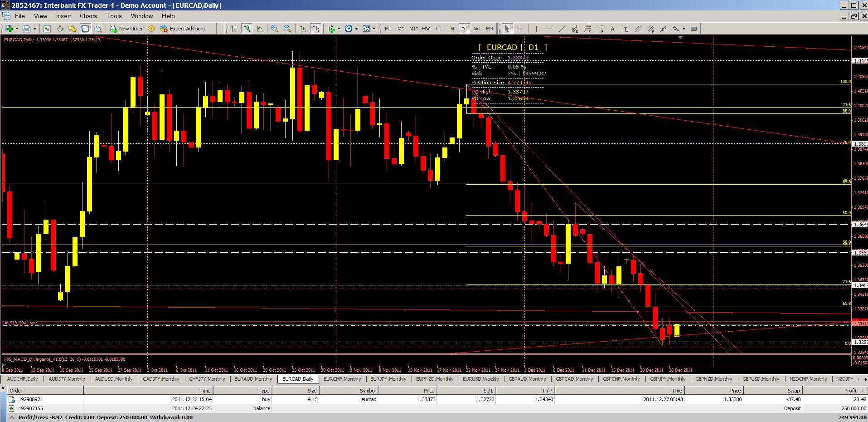Select the Draw Text Label 'T' tool
868x422 pixels.
tap(626, 29)
